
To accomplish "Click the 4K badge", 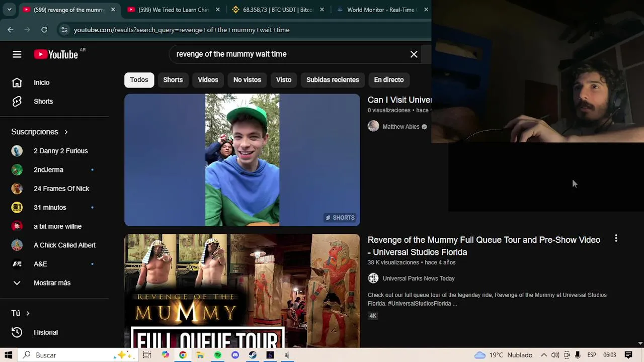I will [373, 316].
